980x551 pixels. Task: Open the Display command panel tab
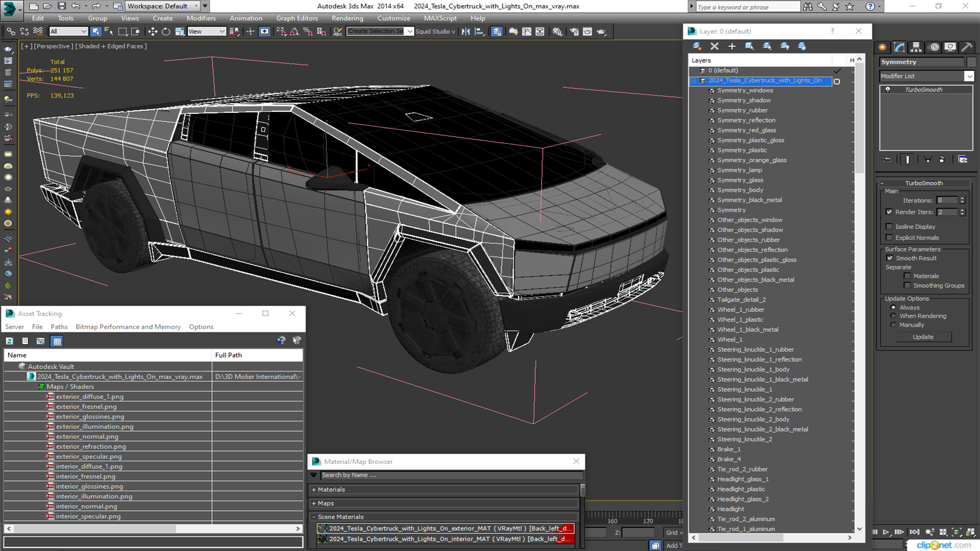[950, 47]
